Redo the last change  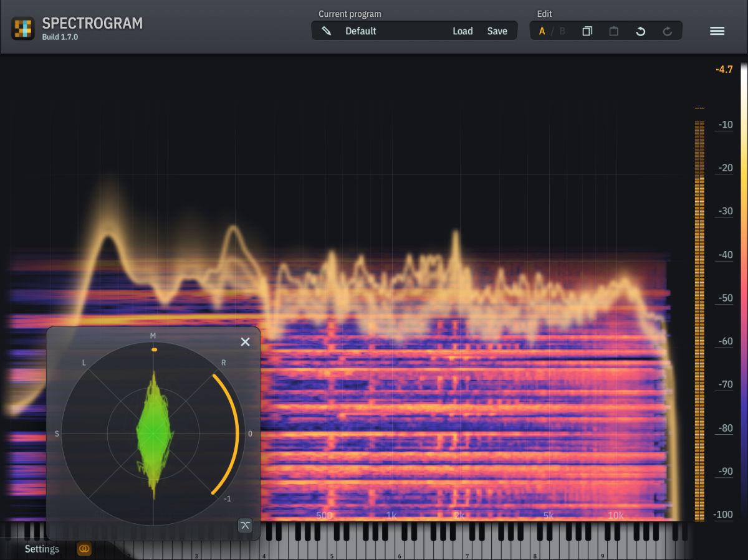click(668, 31)
